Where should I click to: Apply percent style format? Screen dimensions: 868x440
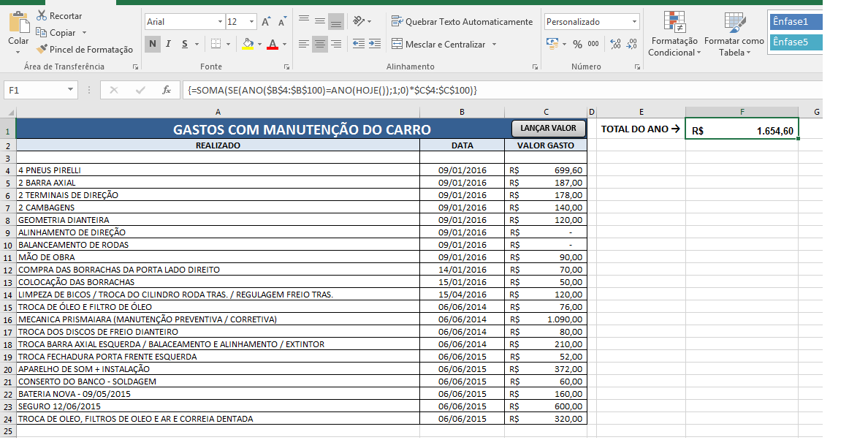(577, 44)
